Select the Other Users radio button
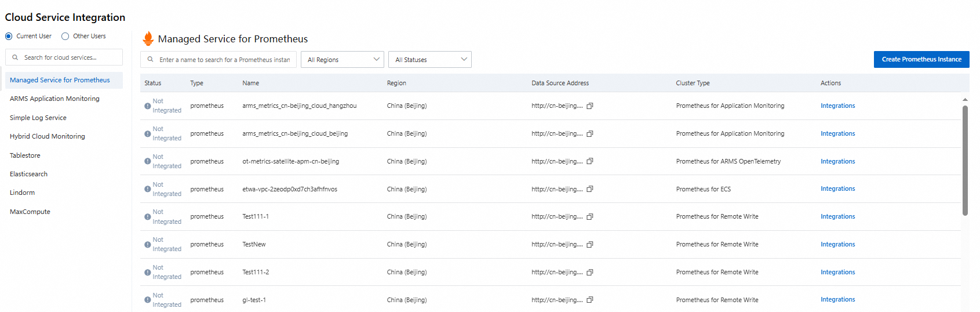The width and height of the screenshot is (980, 312). pos(65,36)
